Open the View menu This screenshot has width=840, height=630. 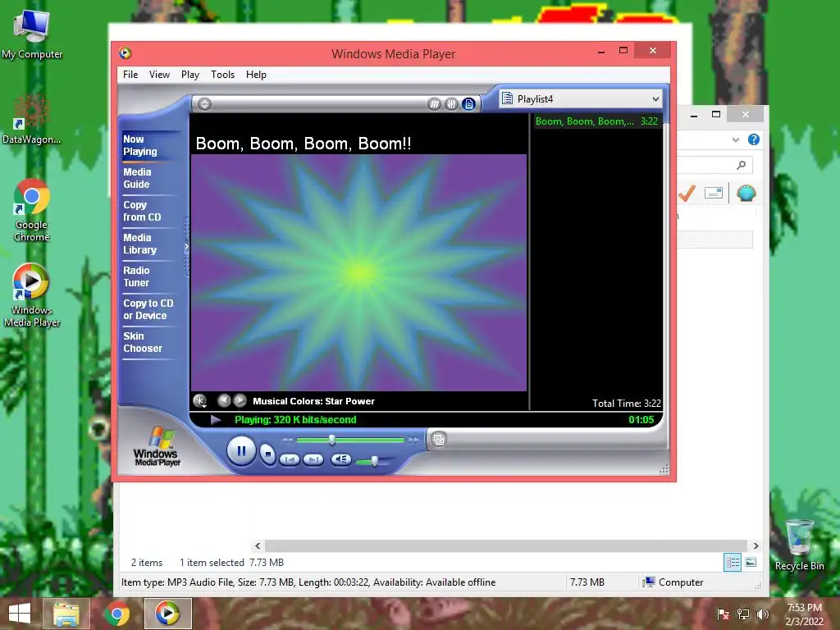(159, 75)
